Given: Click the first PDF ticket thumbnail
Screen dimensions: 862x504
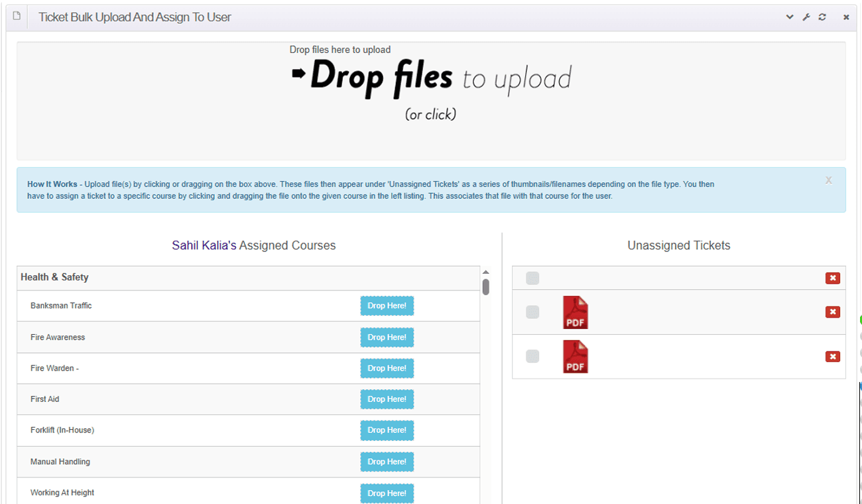Looking at the screenshot, I should [x=575, y=312].
